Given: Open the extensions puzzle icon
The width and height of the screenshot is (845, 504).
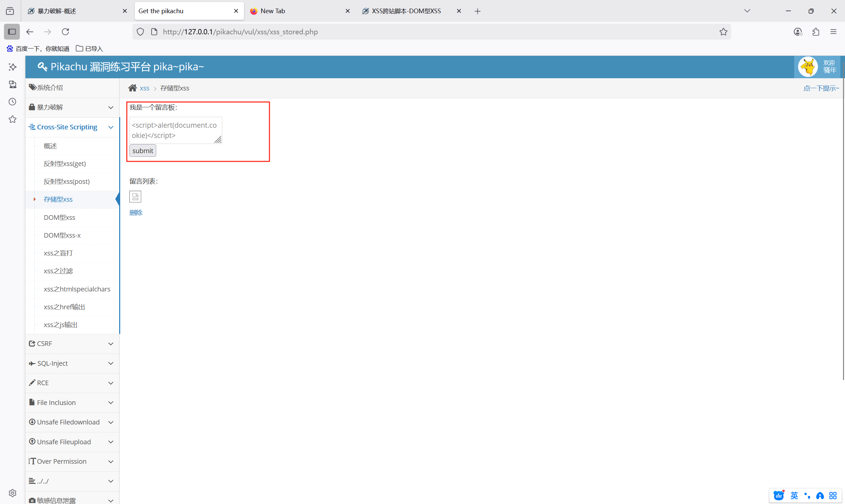Looking at the screenshot, I should [x=816, y=32].
